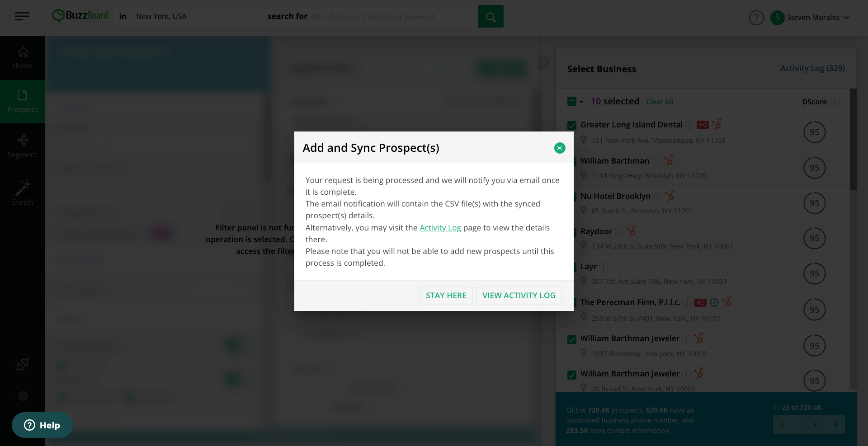Viewport: 868px width, 446px height.
Task: Change the New York, USA location
Action: (161, 16)
